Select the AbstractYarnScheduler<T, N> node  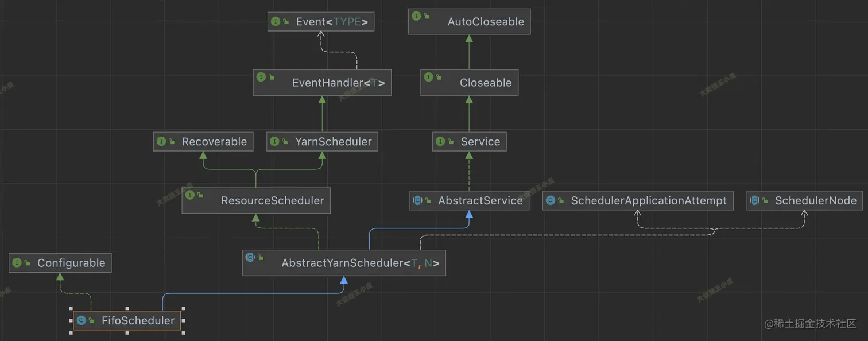click(x=344, y=263)
